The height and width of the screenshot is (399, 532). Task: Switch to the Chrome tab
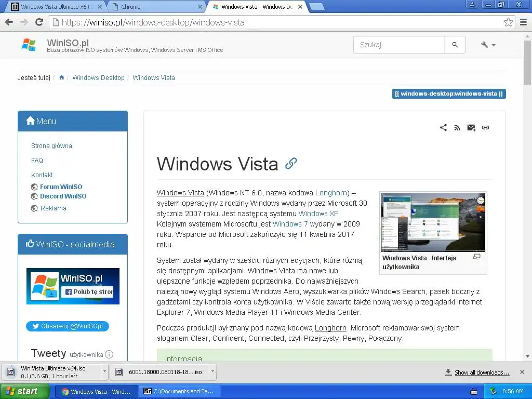coord(156,6)
